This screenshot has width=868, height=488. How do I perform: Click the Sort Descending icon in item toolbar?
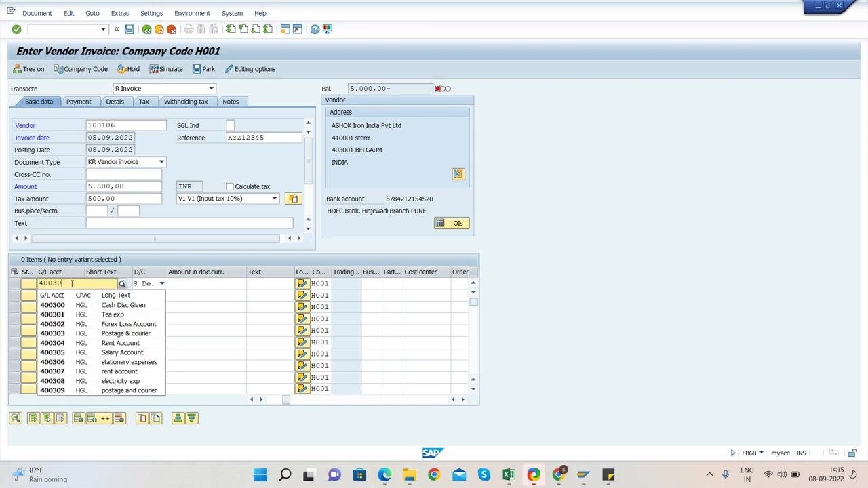click(191, 419)
